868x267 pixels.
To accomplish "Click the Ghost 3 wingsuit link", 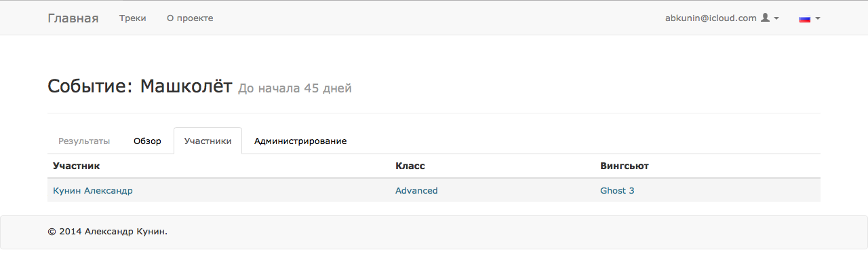I will click(x=617, y=191).
